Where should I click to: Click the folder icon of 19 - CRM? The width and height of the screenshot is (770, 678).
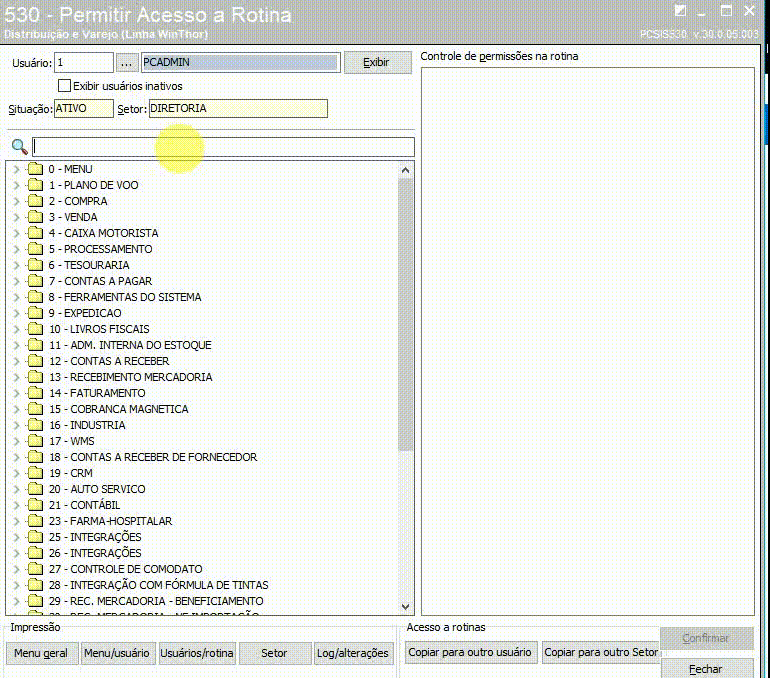click(35, 473)
